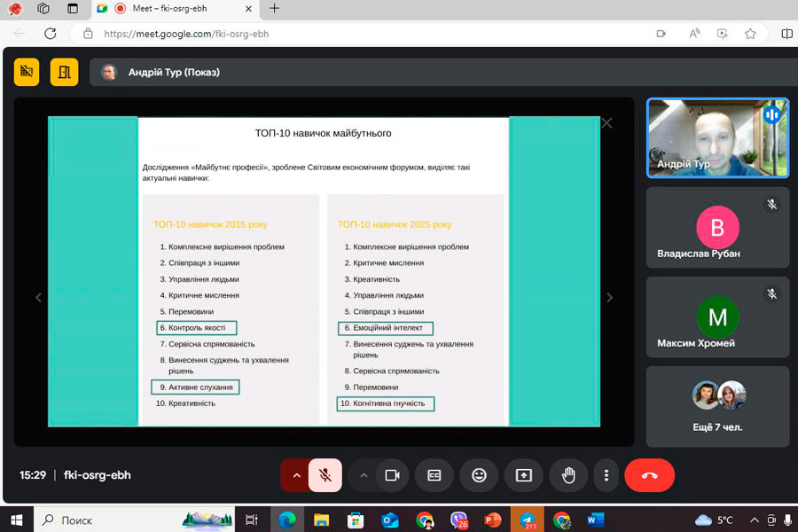Open Task View on the taskbar
The height and width of the screenshot is (532, 798).
click(x=252, y=520)
